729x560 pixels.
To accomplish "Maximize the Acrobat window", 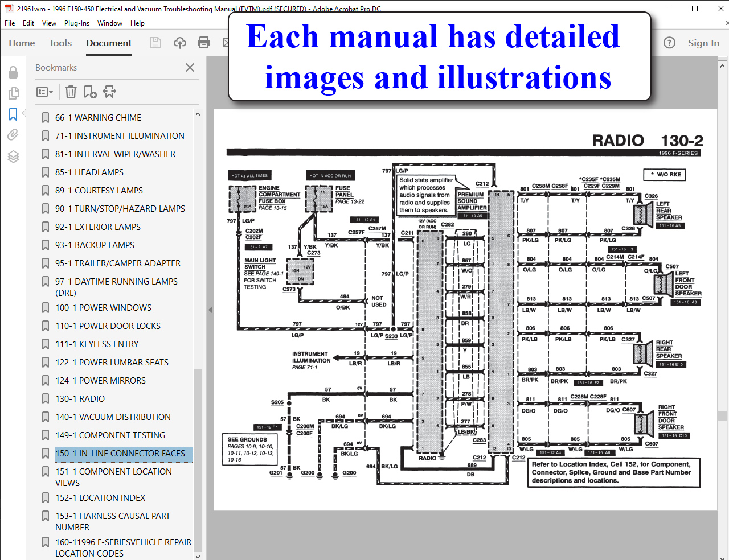I will [x=695, y=9].
